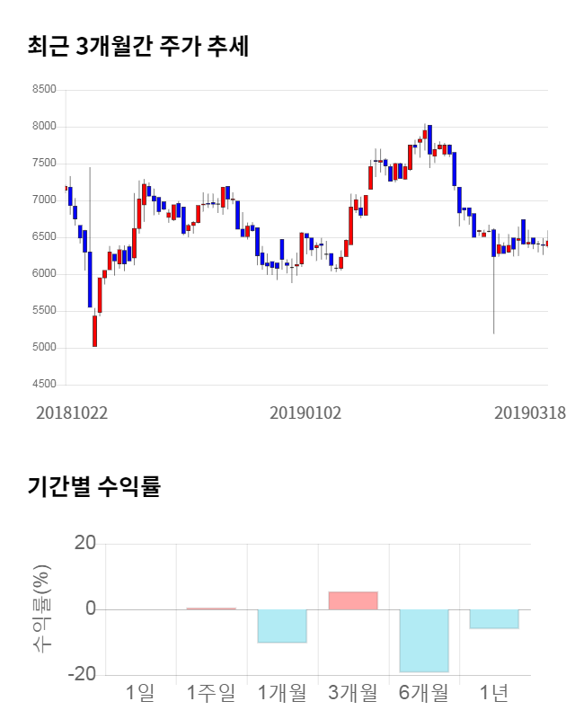Click the pink 3개월 return bar
This screenshot has width=575, height=728.
point(353,600)
